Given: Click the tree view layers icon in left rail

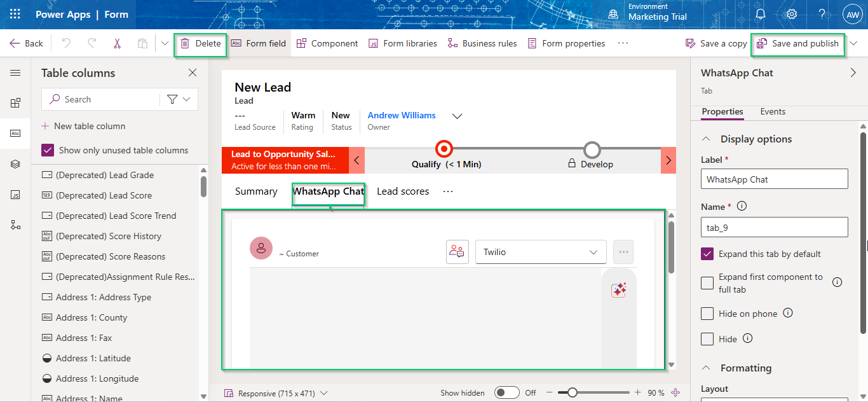Looking at the screenshot, I should (15, 164).
